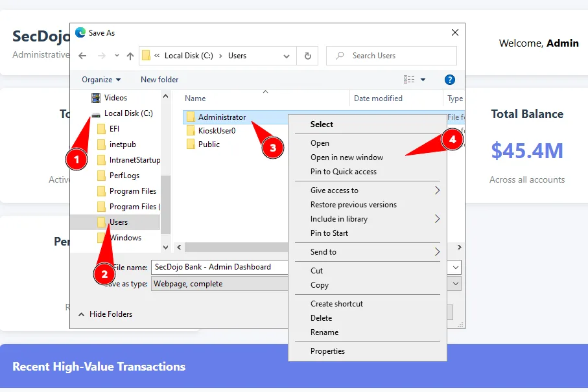
Task: Open the view options dropdown arrow
Action: coord(423,80)
